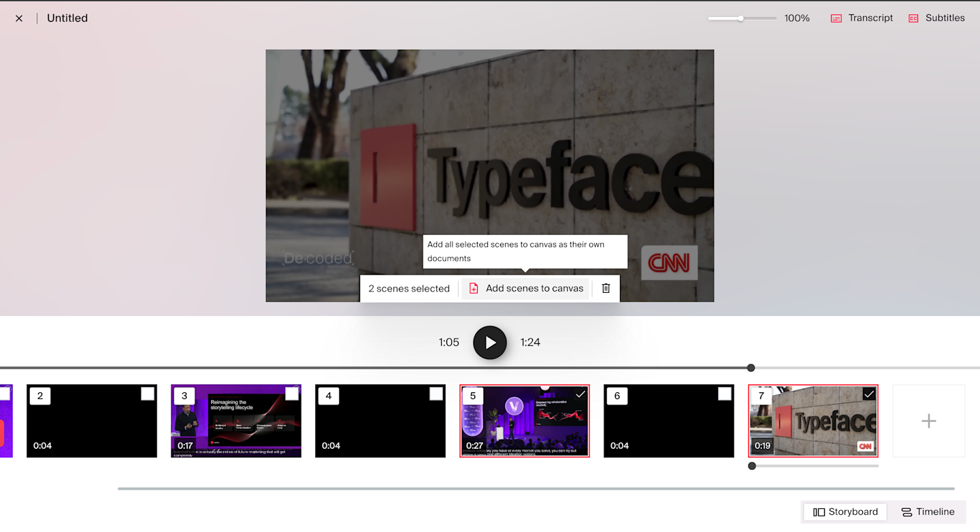This screenshot has height=532, width=980.
Task: Open the Transcript panel
Action: coord(862,18)
